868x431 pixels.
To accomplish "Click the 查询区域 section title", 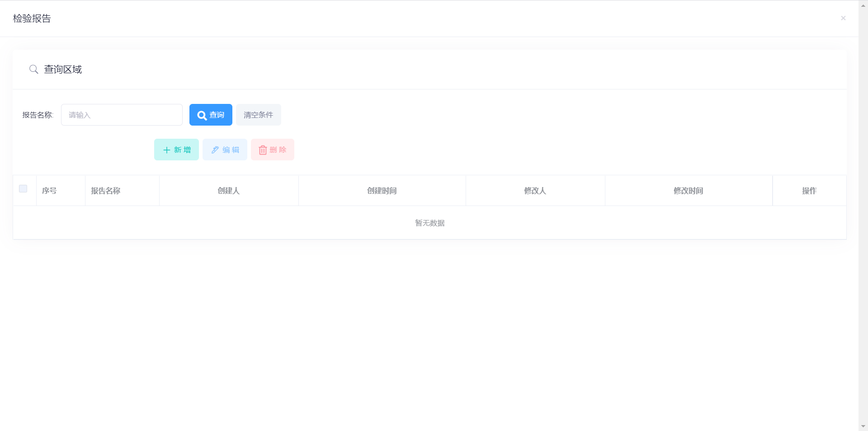I will pos(63,69).
